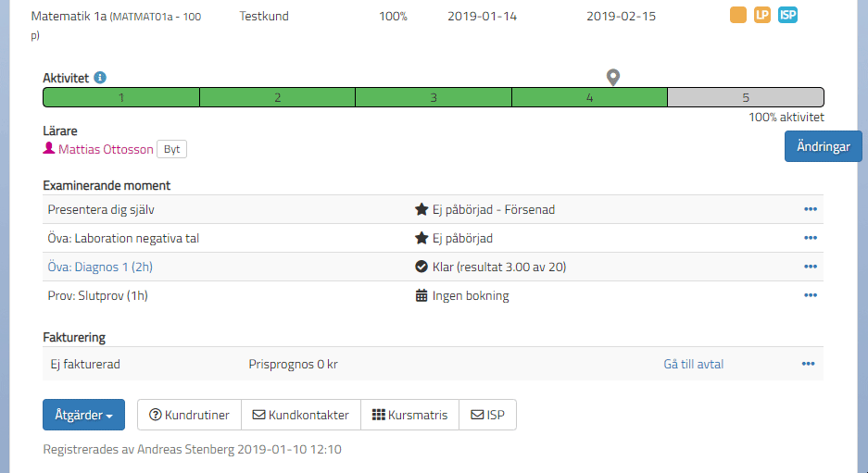Click the blue ISP badge icon
This screenshot has width=868, height=473.
pos(787,15)
